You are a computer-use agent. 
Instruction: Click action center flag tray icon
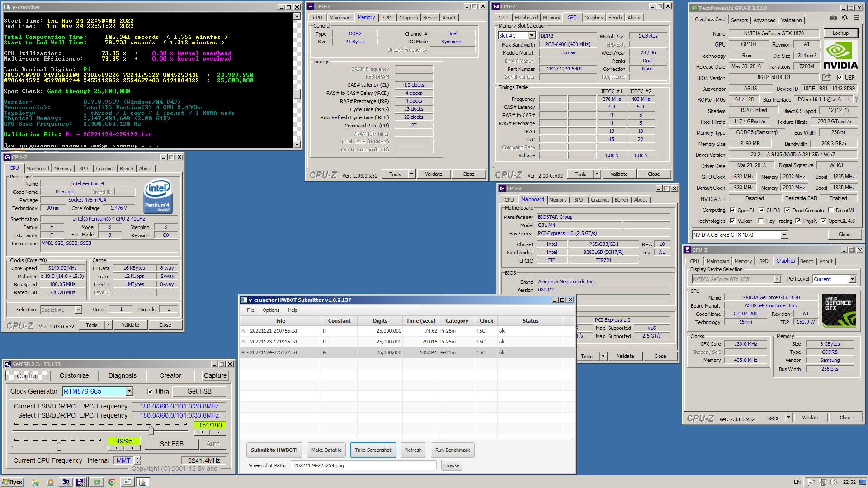click(x=811, y=482)
